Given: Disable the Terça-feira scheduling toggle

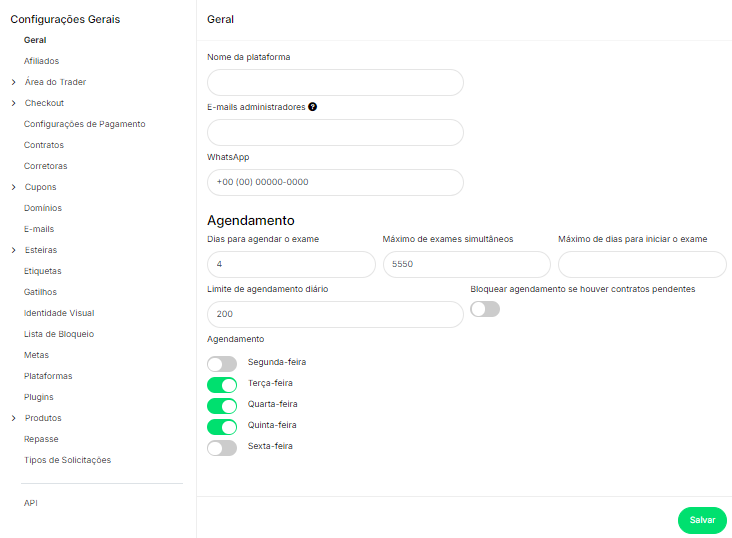Looking at the screenshot, I should (x=222, y=385).
